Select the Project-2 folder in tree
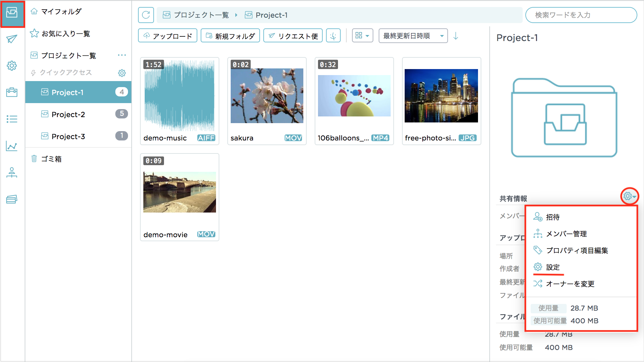Viewport: 644px width, 362px height. pos(68,114)
